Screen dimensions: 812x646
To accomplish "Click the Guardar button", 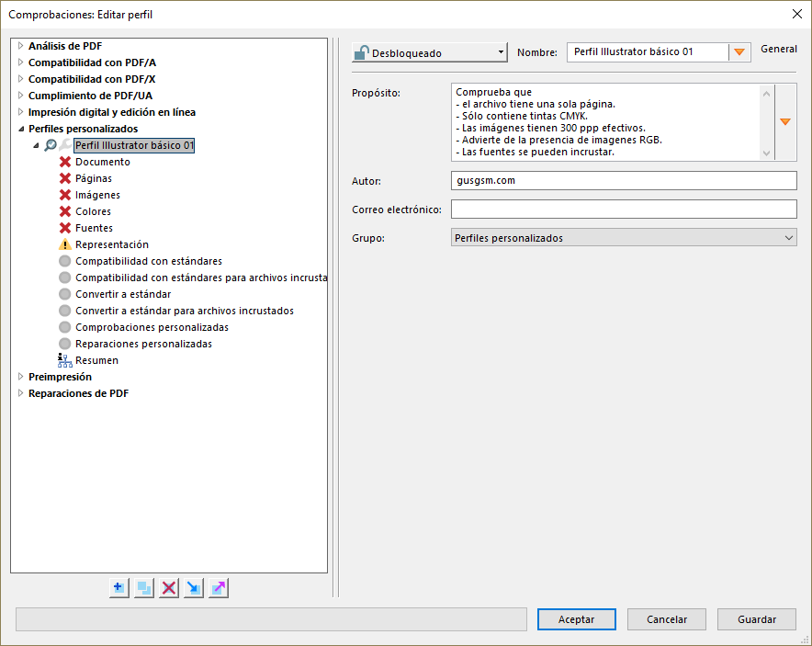I will coord(757,619).
